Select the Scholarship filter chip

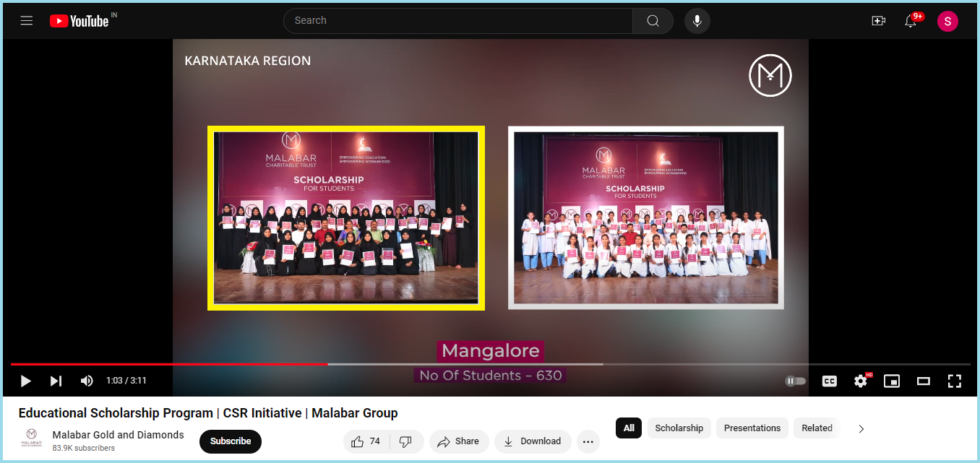[679, 428]
